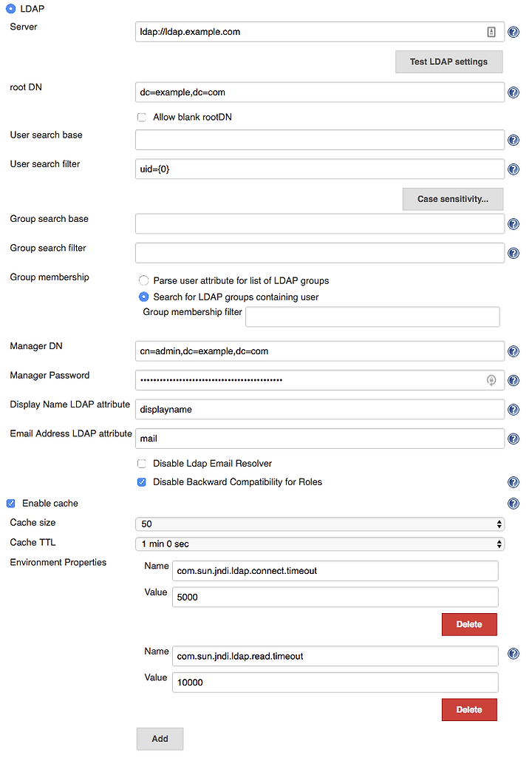Open help for Enable cache option

[x=513, y=504]
